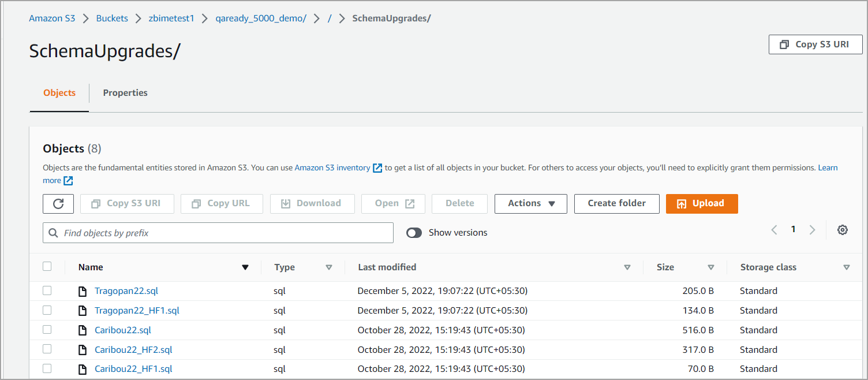Open the Caribou22.sql object link
The width and height of the screenshot is (868, 380).
coord(123,330)
